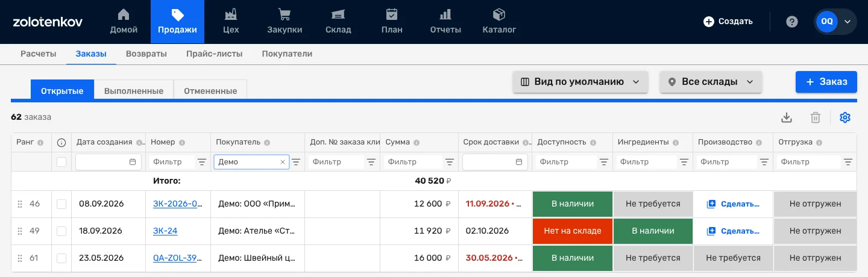The height and width of the screenshot is (277, 868).
Task: Open filter menu for Сумма column
Action: click(450, 162)
